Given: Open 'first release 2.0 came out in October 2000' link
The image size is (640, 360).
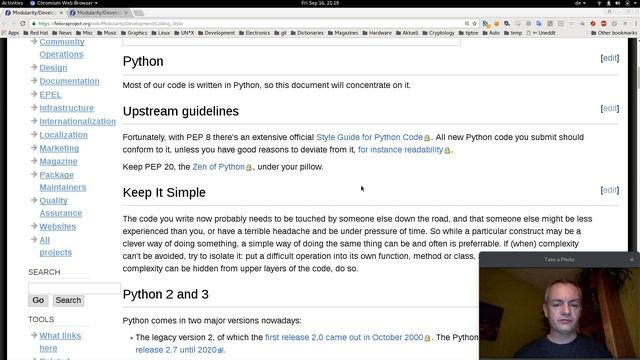Looking at the screenshot, I should click(x=344, y=337).
